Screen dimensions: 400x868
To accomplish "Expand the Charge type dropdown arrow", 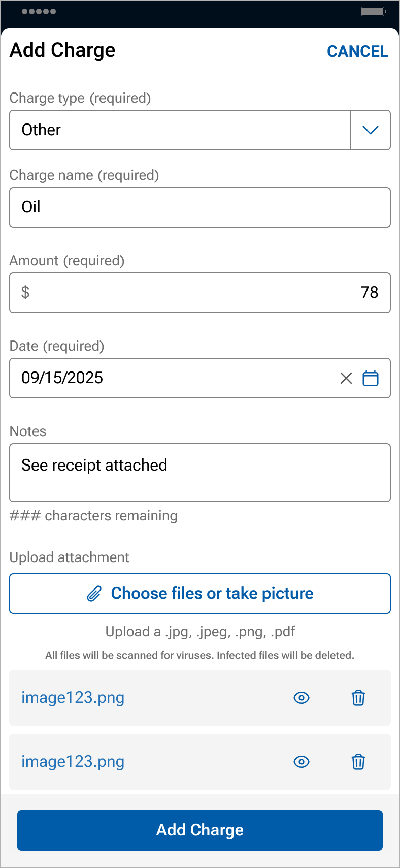I will coord(371,130).
